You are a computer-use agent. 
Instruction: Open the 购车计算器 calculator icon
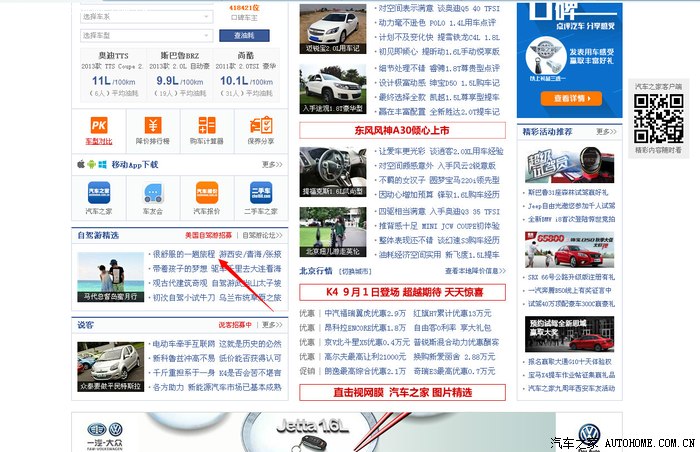(207, 126)
